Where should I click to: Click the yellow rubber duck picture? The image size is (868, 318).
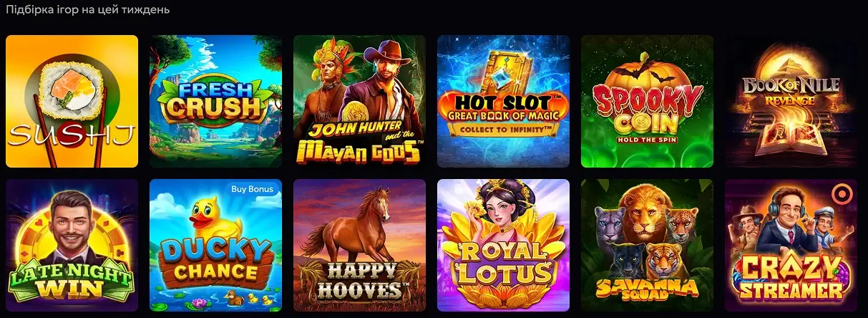tap(215, 217)
